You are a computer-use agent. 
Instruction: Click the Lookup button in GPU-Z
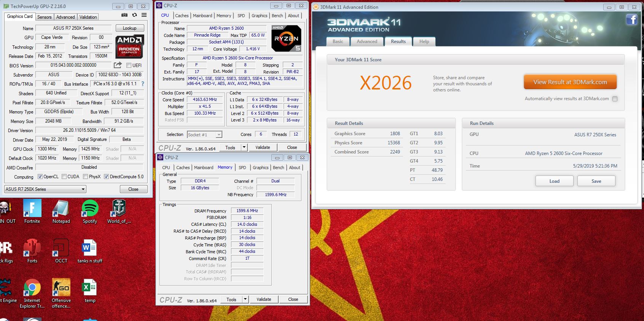[x=129, y=28]
